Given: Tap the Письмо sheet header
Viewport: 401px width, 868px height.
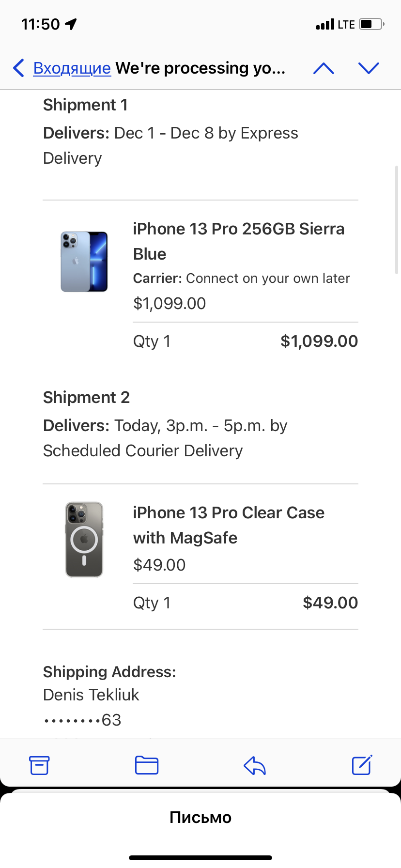Looking at the screenshot, I should 200,817.
